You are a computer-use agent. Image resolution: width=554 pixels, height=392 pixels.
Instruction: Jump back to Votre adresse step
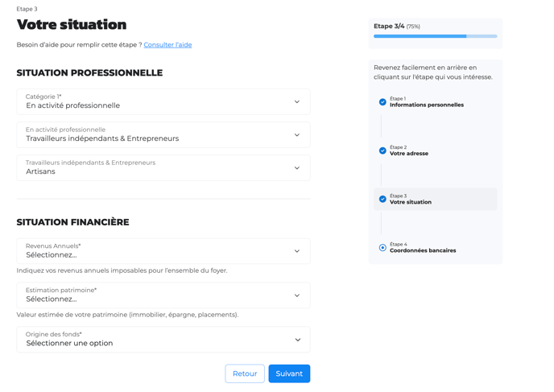pyautogui.click(x=409, y=154)
